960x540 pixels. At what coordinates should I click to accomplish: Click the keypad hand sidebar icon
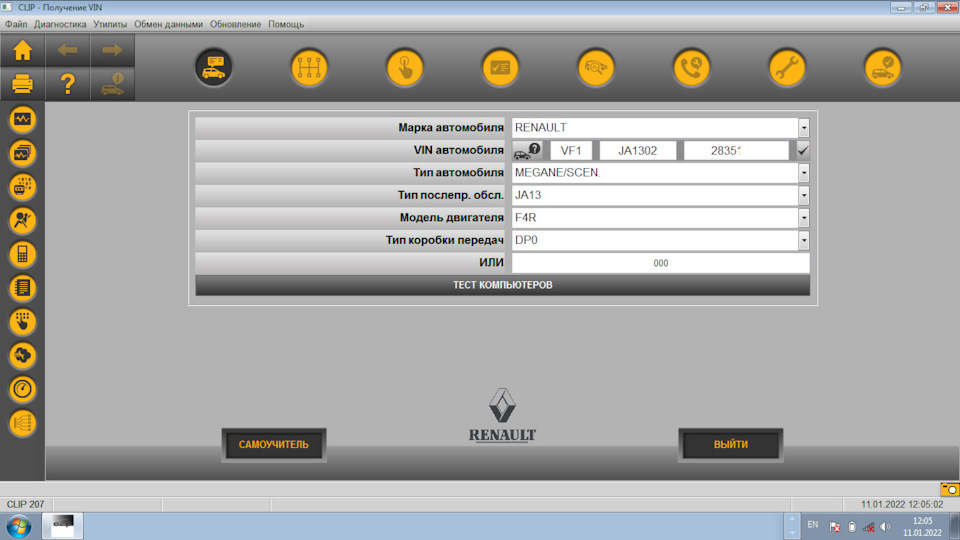23,321
